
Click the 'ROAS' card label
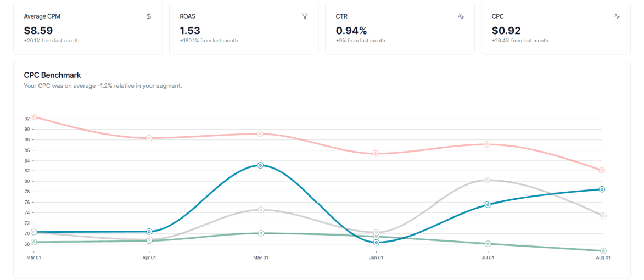(x=187, y=17)
